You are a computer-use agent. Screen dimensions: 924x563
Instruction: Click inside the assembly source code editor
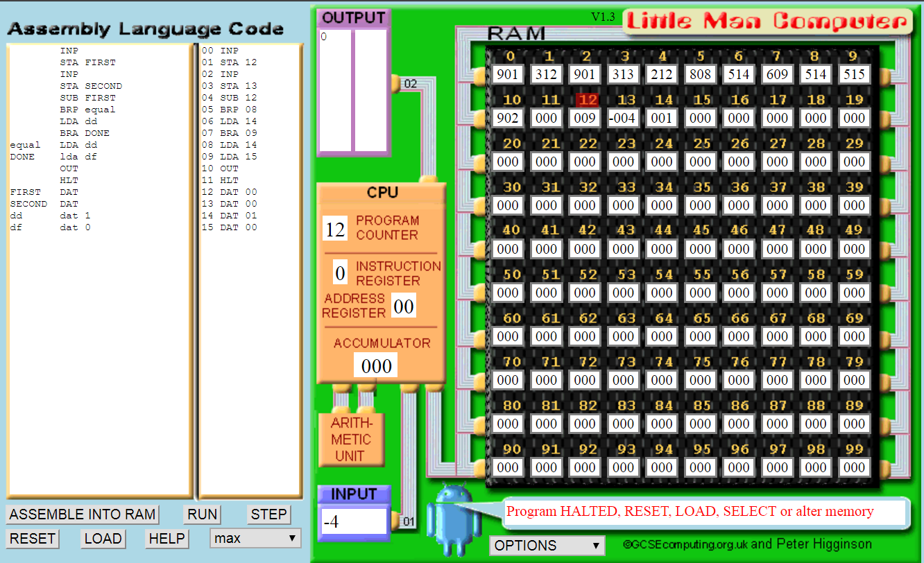click(x=99, y=271)
